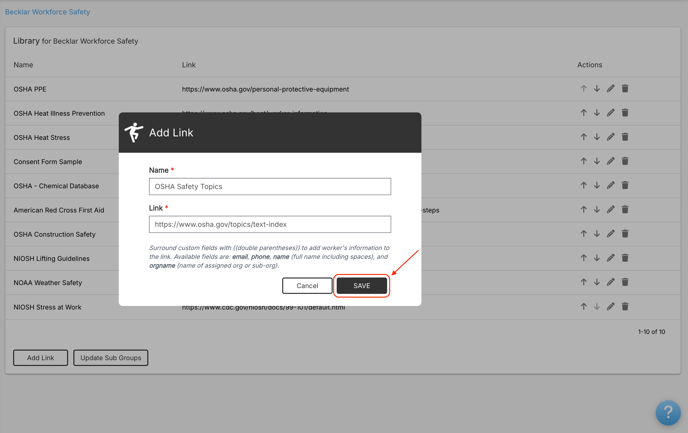
Task: Delete NIOSH Stress at Work link
Action: point(625,306)
